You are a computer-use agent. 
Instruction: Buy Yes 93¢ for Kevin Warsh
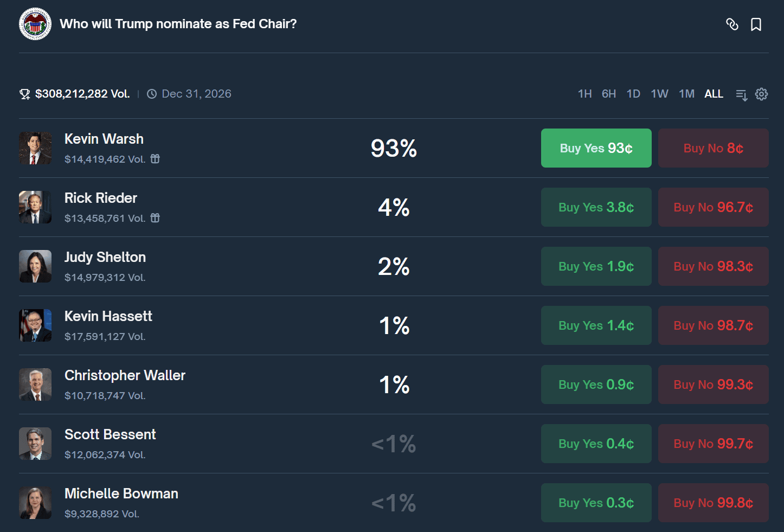(x=596, y=148)
